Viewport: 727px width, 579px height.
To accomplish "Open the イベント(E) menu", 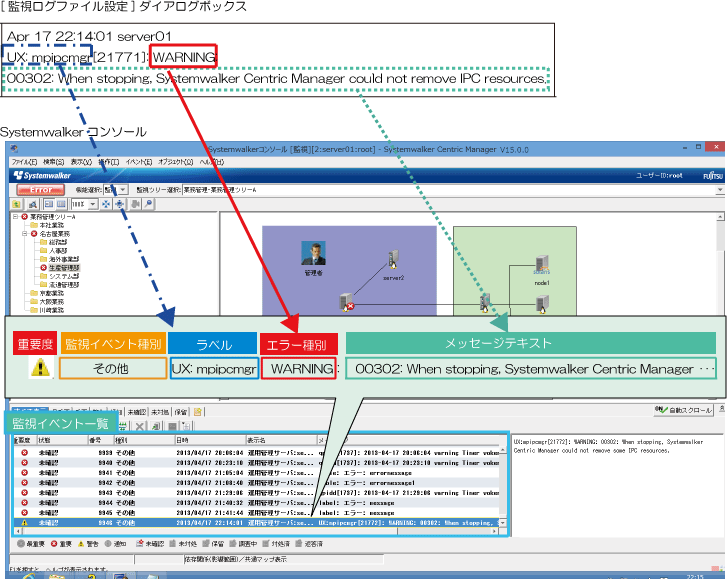I will (139, 162).
